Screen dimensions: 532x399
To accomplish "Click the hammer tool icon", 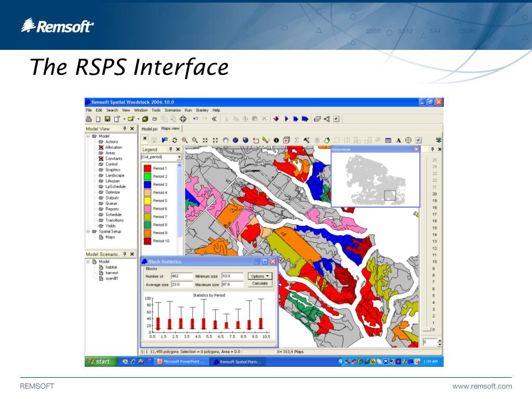I will coord(307,140).
